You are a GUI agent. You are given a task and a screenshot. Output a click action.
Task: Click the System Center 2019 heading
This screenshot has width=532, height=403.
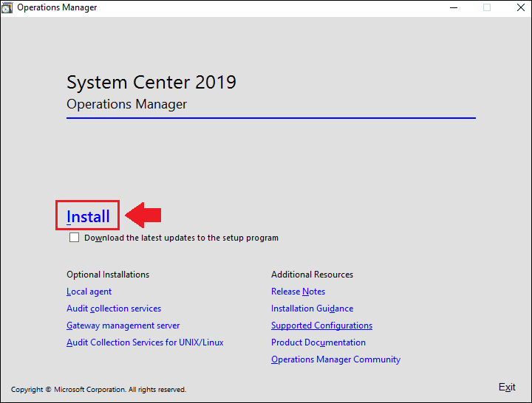(x=151, y=83)
